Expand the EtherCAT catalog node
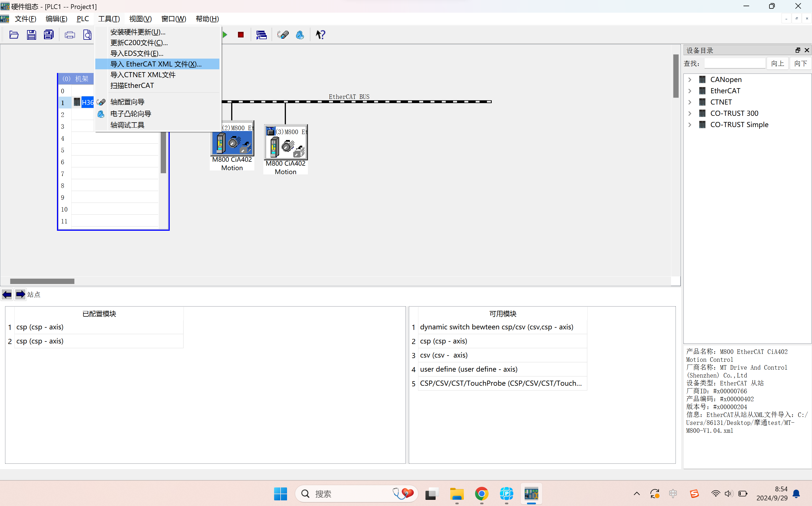Image resolution: width=812 pixels, height=506 pixels. 690,91
